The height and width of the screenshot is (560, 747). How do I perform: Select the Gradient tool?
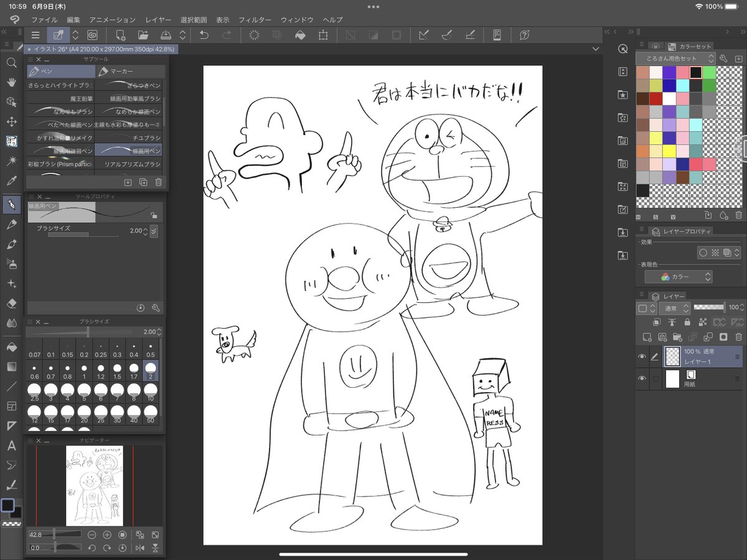[11, 366]
